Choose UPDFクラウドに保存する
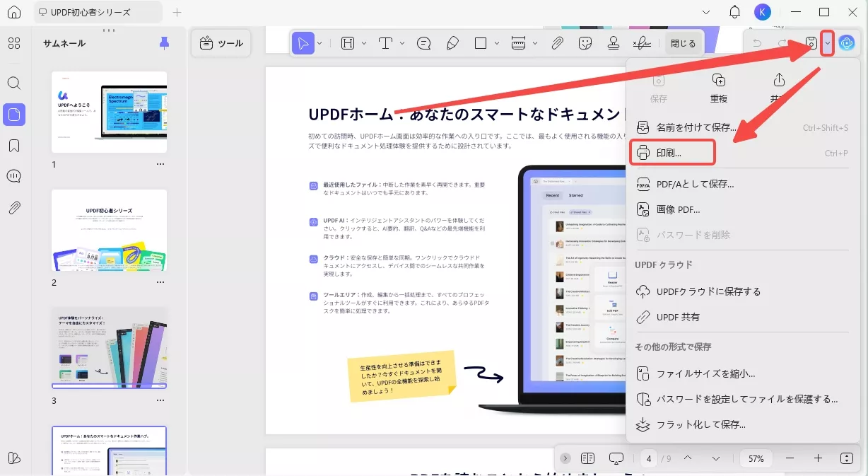The image size is (868, 476). 742,291
